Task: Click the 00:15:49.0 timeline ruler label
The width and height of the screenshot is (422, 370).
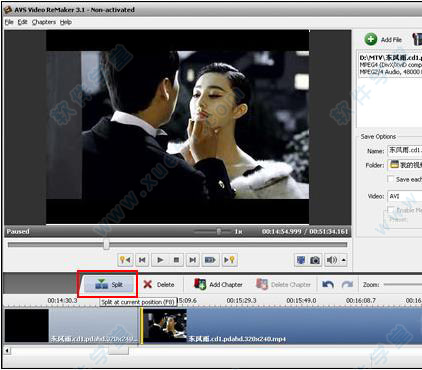Action: click(301, 301)
